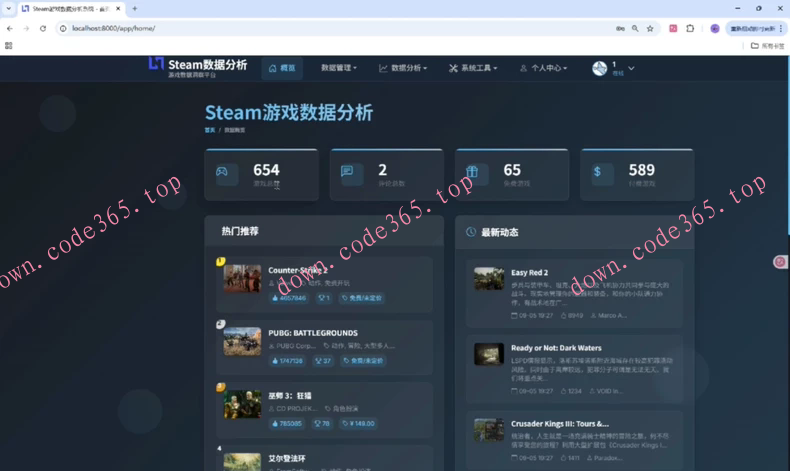The width and height of the screenshot is (790, 471).
Task: Click the Steam数据分析 logo icon
Action: pyautogui.click(x=156, y=63)
